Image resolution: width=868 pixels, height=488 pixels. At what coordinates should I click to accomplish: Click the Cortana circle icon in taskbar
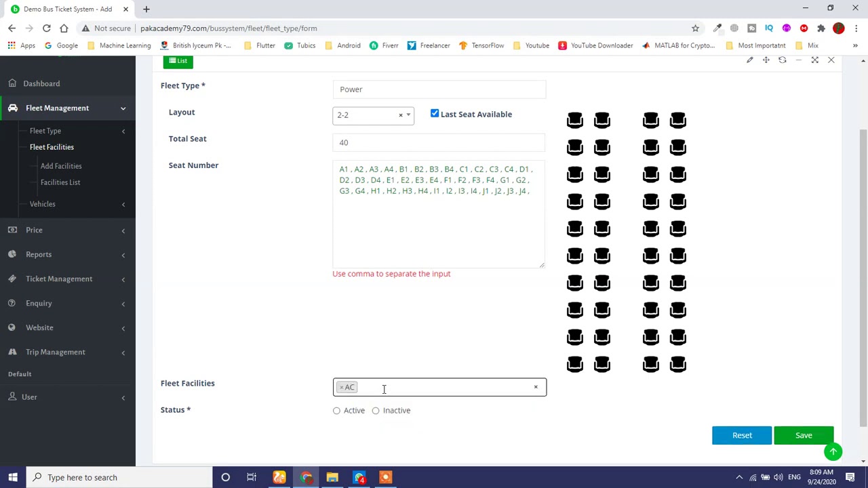click(x=225, y=477)
